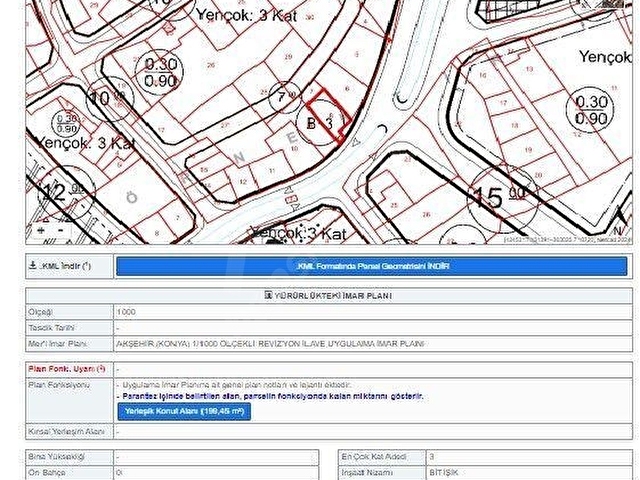Click the İnşaat Nizamı label
The width and height of the screenshot is (640, 480).
367,473
